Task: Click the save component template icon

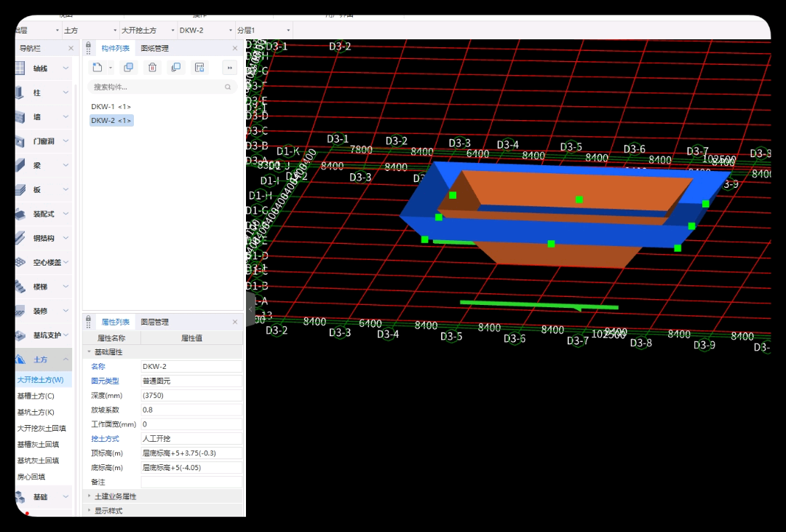Action: 199,68
